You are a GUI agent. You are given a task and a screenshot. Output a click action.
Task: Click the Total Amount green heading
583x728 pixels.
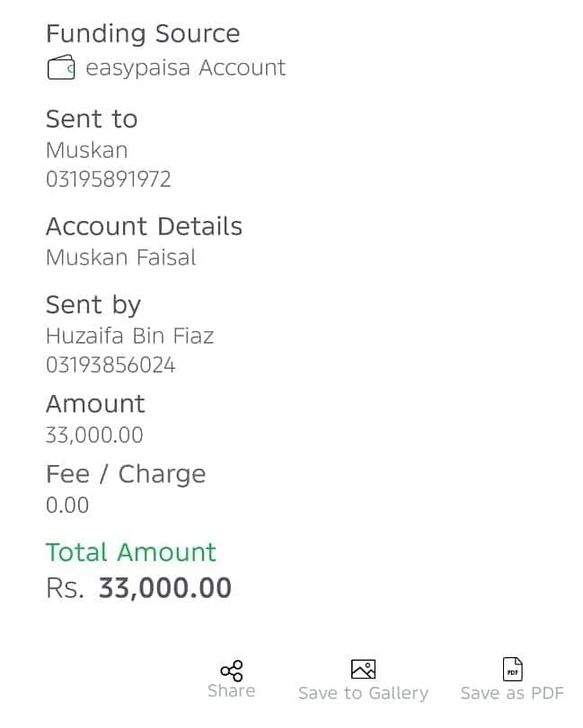pyautogui.click(x=131, y=552)
